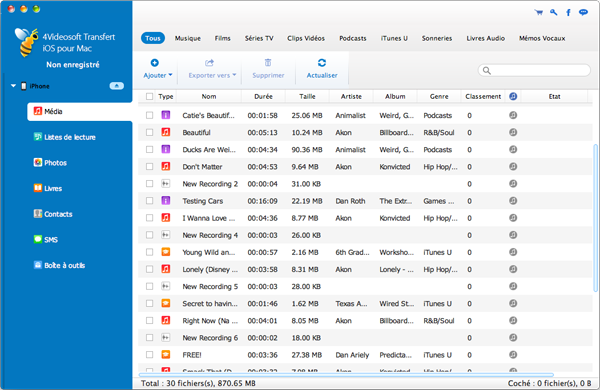Click the register key icon

coord(554,13)
